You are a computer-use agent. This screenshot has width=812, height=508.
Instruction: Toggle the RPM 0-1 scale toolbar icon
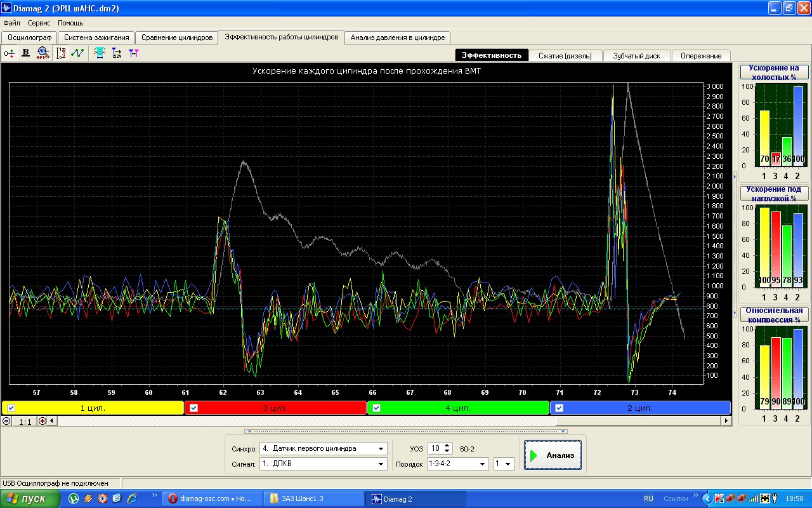point(61,53)
